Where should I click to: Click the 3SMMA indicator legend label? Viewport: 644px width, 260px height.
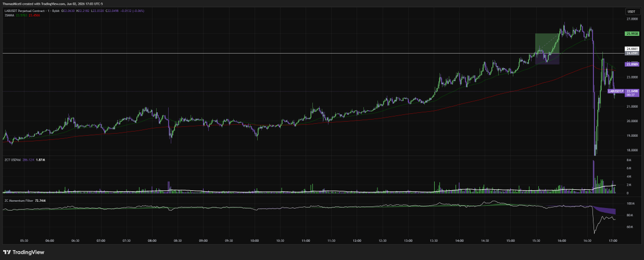10,16
